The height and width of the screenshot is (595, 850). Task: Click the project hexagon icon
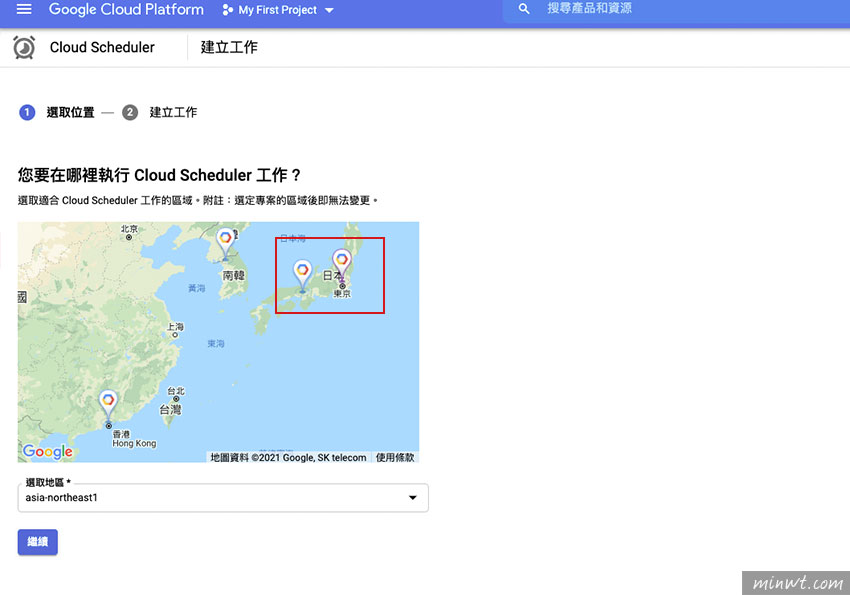pos(228,10)
